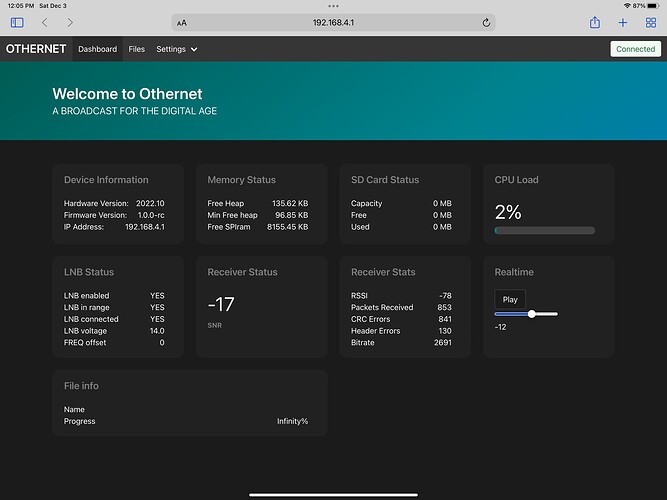This screenshot has width=667, height=500.
Task: Click the Welcome to Othernet heading
Action: [127, 94]
